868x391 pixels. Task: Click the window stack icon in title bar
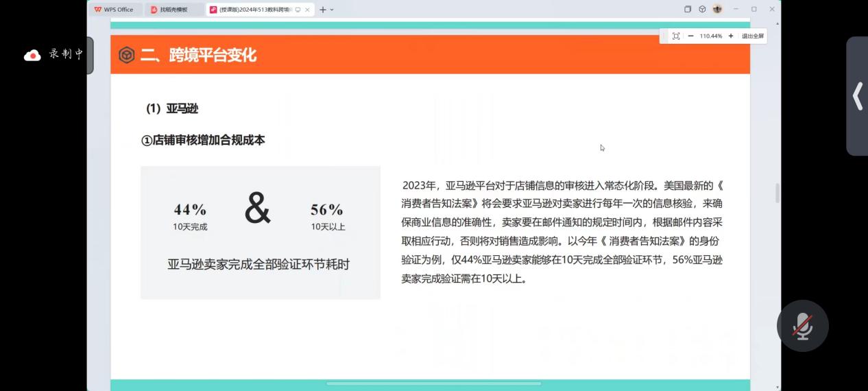tap(688, 9)
